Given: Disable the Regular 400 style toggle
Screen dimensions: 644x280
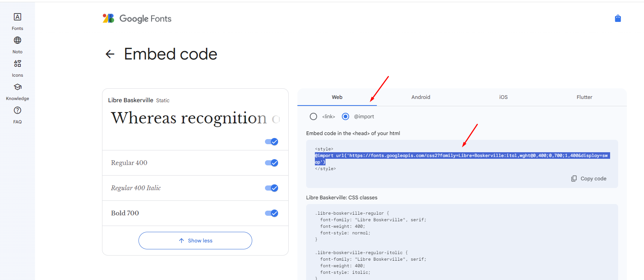Looking at the screenshot, I should click(272, 163).
